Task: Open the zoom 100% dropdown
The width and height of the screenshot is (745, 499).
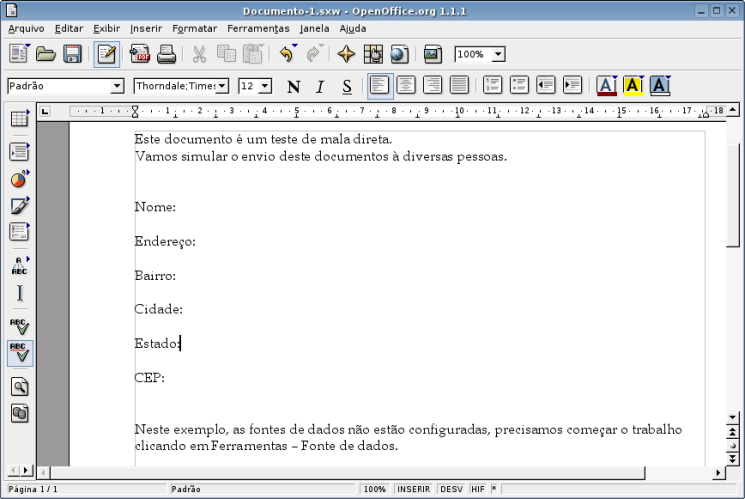Action: [497, 54]
